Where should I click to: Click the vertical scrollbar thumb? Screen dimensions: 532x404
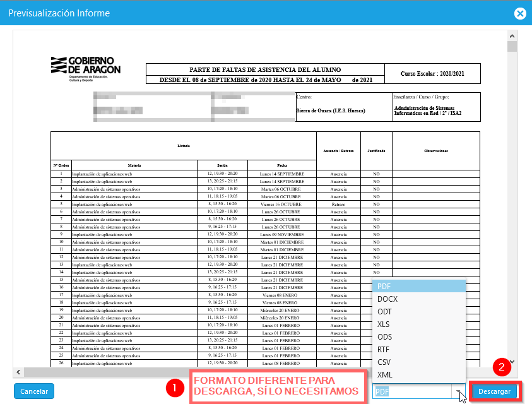[x=512, y=46]
